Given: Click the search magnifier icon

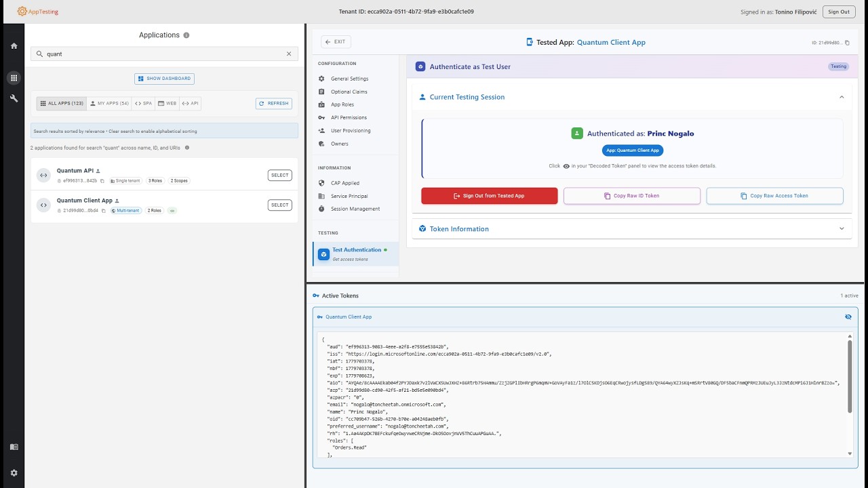Looking at the screenshot, I should (x=39, y=54).
